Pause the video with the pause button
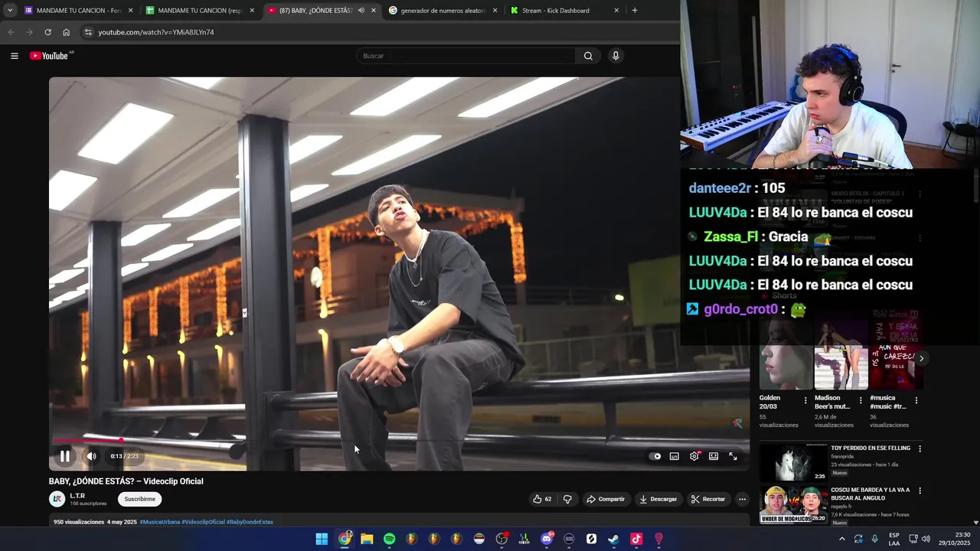 65,456
